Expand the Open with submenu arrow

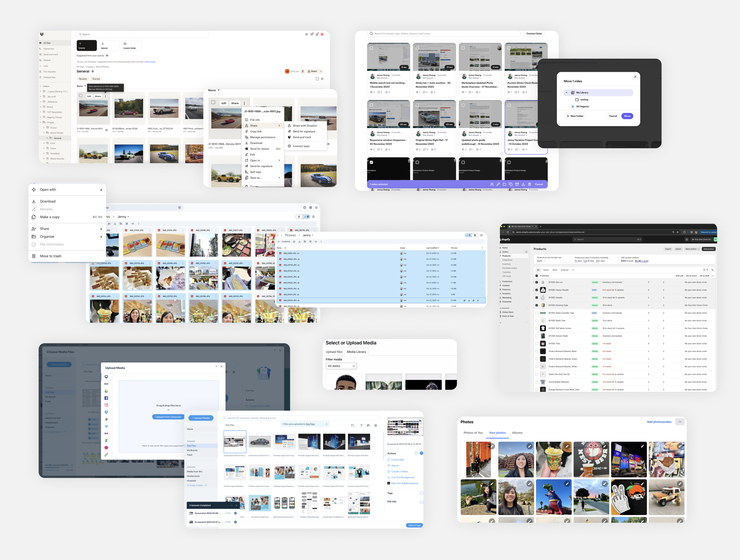101,190
